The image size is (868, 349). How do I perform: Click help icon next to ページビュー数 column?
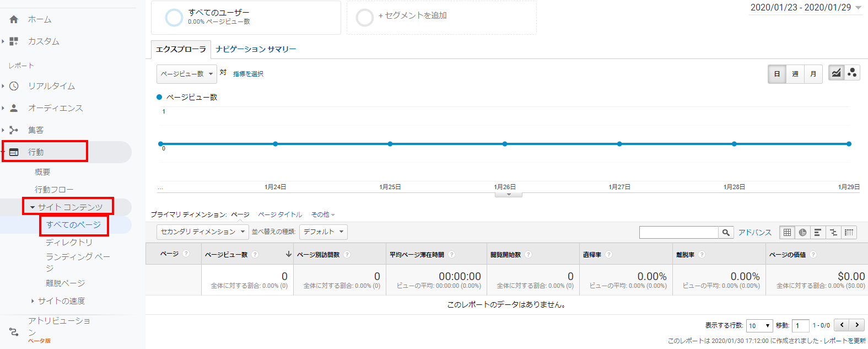point(255,255)
